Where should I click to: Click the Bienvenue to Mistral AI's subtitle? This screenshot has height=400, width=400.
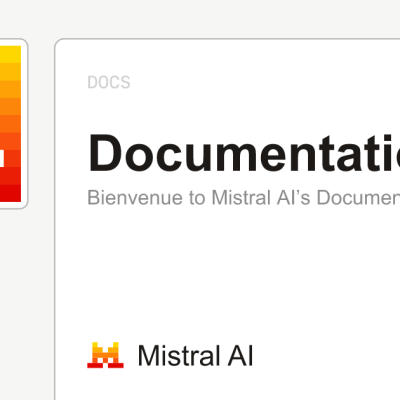[243, 197]
